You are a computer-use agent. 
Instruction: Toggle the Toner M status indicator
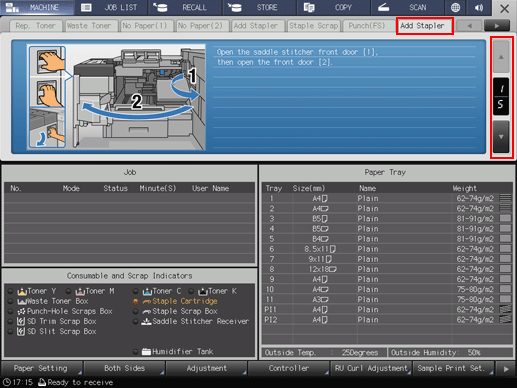(x=69, y=291)
